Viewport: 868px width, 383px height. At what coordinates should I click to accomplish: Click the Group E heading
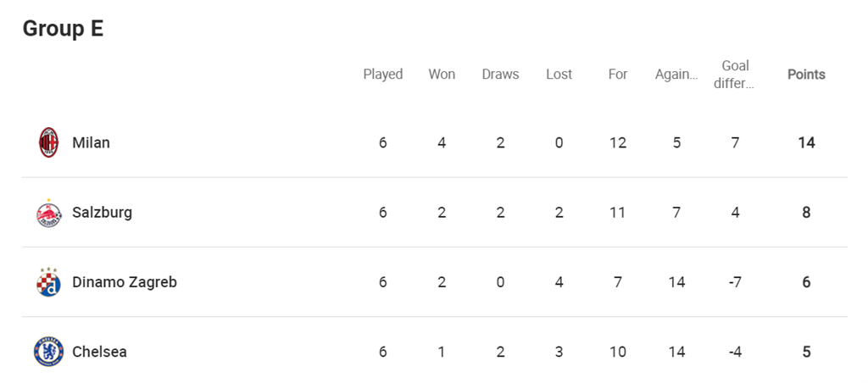[63, 29]
